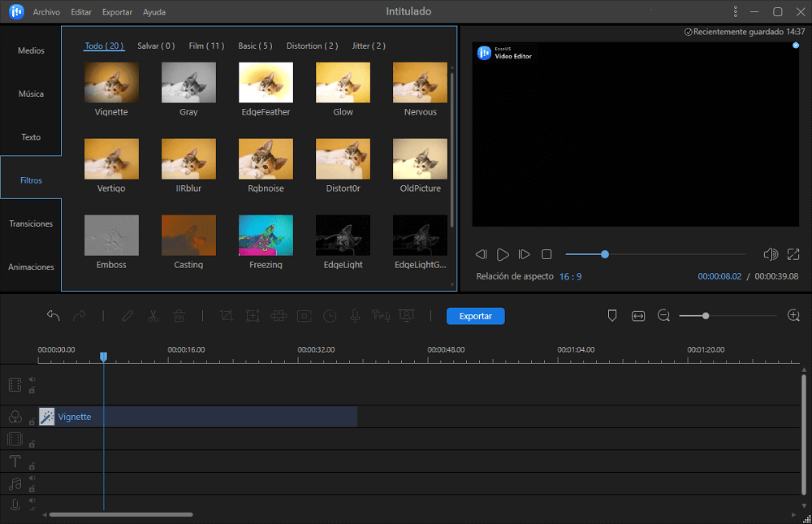The height and width of the screenshot is (524, 812).
Task: Zoom out the timeline with minus icon
Action: pos(663,316)
